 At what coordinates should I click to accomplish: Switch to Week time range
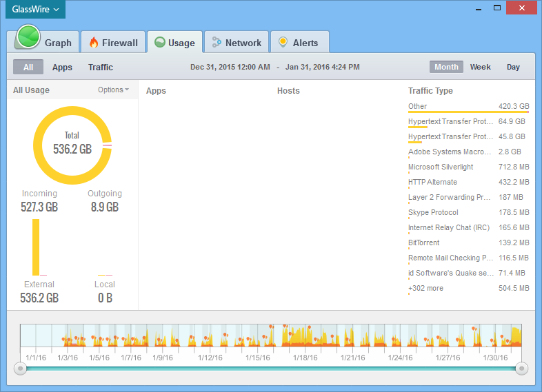(481, 67)
